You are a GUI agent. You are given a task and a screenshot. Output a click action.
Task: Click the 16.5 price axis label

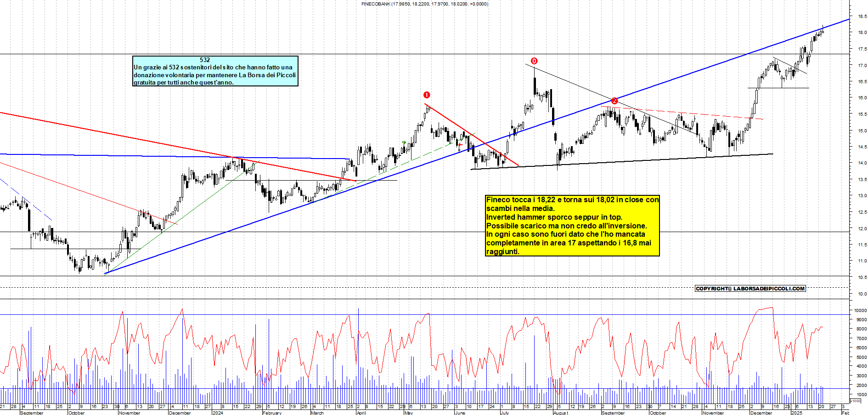coord(862,82)
